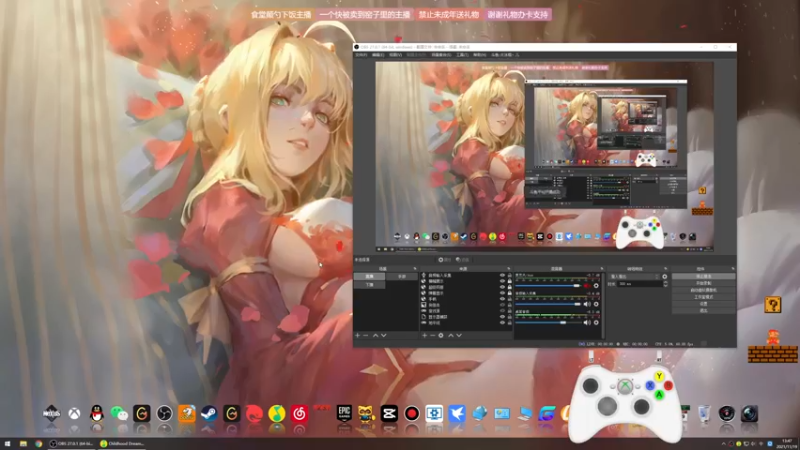Open the black CapCut-style editor icon
This screenshot has height=450, width=800.
tap(389, 413)
